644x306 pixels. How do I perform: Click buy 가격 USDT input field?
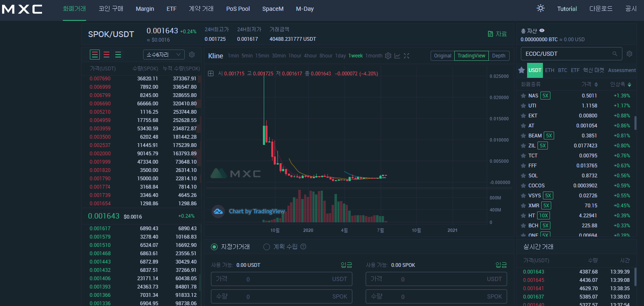pos(282,279)
